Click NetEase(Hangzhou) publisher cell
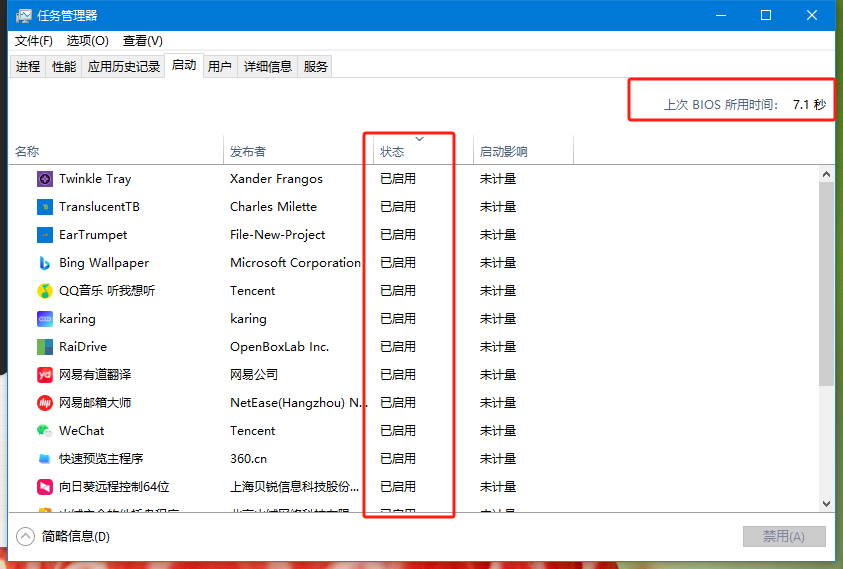The image size is (843, 569). click(x=298, y=402)
